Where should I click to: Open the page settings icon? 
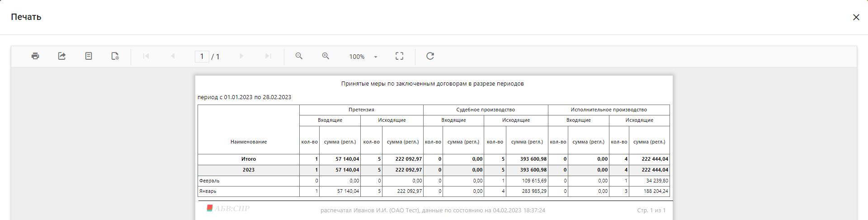point(115,56)
